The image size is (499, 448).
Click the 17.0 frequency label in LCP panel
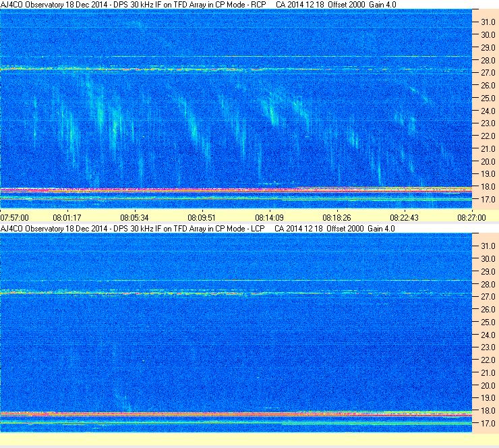488,424
